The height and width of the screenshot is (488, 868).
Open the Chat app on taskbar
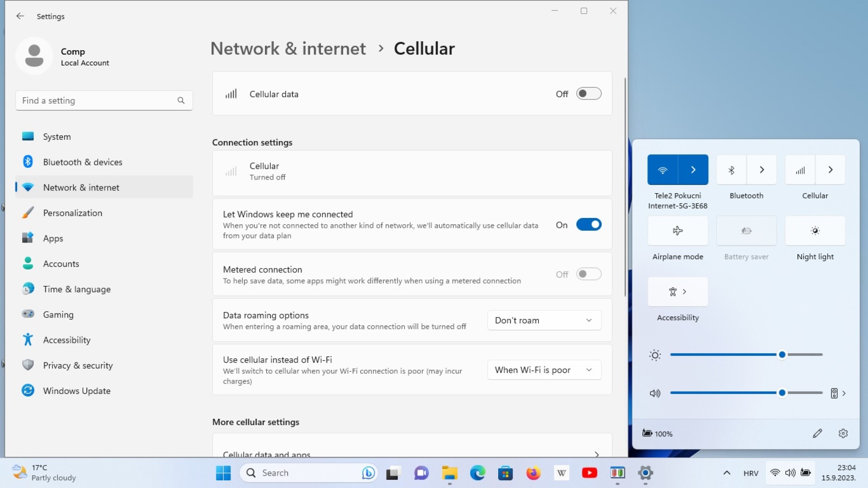[421, 473]
